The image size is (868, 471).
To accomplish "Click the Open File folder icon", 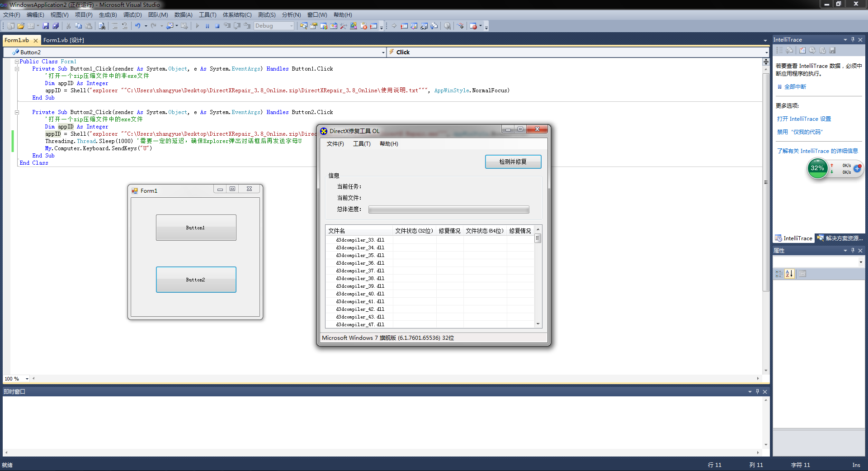I will coord(21,26).
